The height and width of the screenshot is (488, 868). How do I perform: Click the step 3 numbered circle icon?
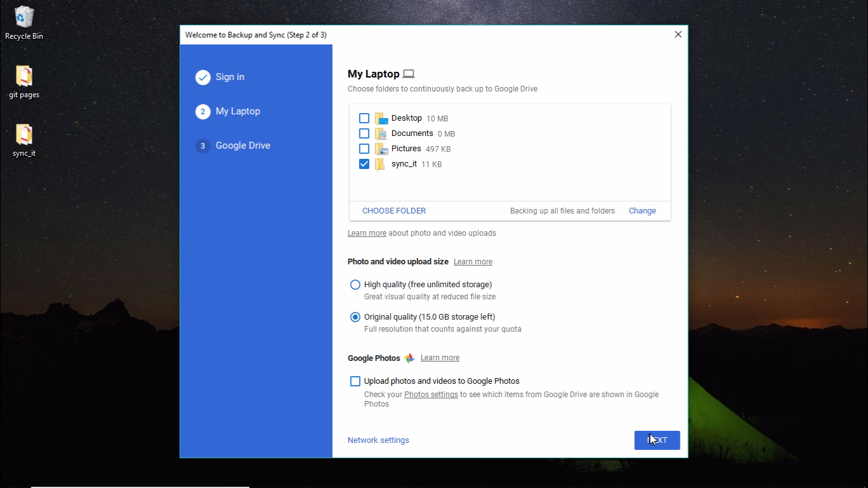click(x=203, y=146)
